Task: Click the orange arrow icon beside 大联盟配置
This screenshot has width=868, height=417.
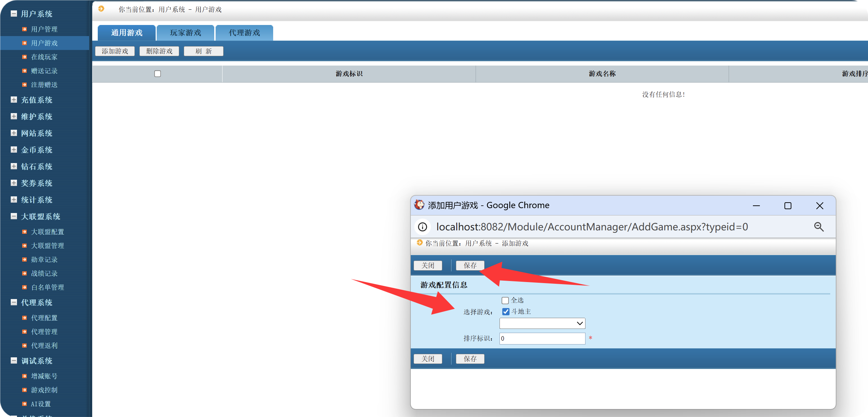Action: (24, 232)
